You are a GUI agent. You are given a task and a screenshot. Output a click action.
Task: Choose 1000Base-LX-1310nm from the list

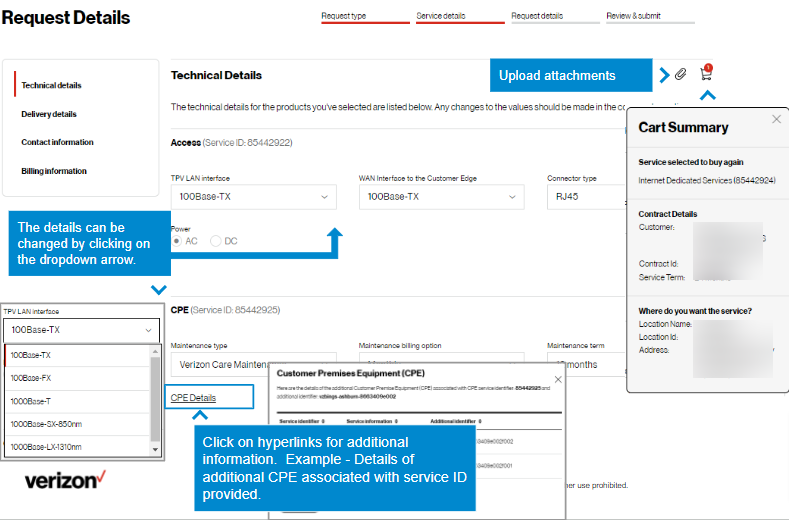click(77, 447)
